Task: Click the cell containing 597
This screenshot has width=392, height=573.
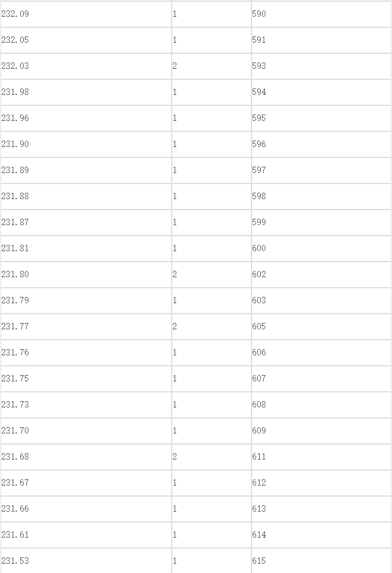Action: (x=321, y=170)
